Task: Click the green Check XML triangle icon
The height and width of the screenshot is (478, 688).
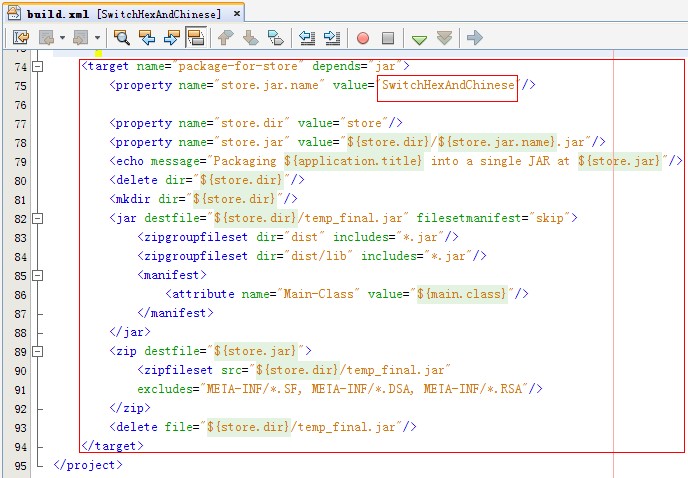Action: pos(419,40)
